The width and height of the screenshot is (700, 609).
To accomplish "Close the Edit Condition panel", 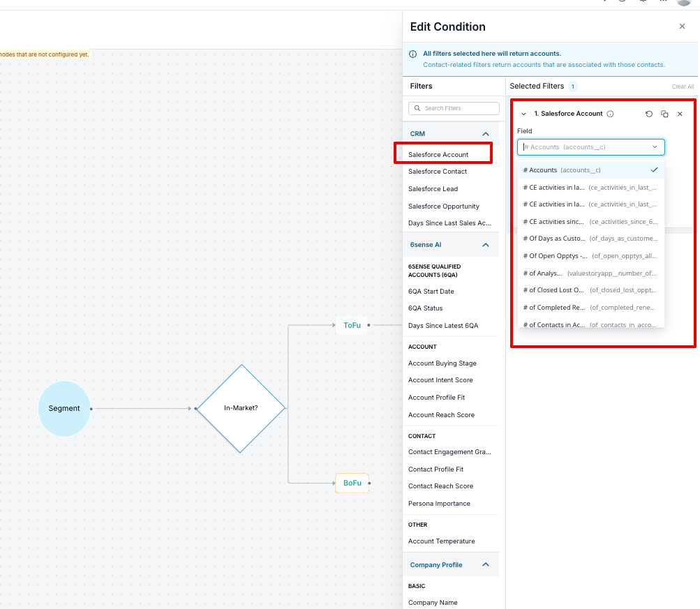I will [682, 27].
